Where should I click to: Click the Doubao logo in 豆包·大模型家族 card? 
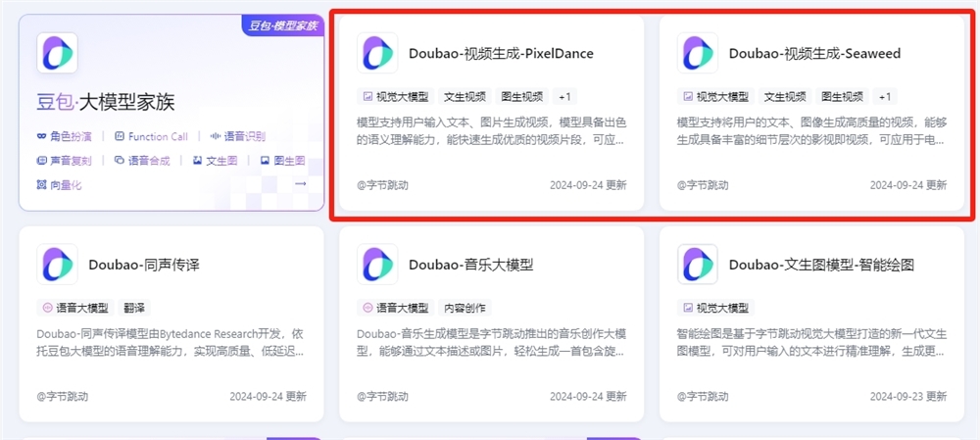(58, 53)
